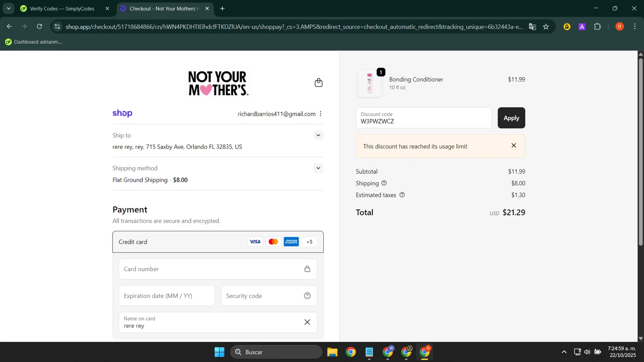Open File Explorer from taskbar
Viewport: 644px width, 362px height.
click(332, 352)
